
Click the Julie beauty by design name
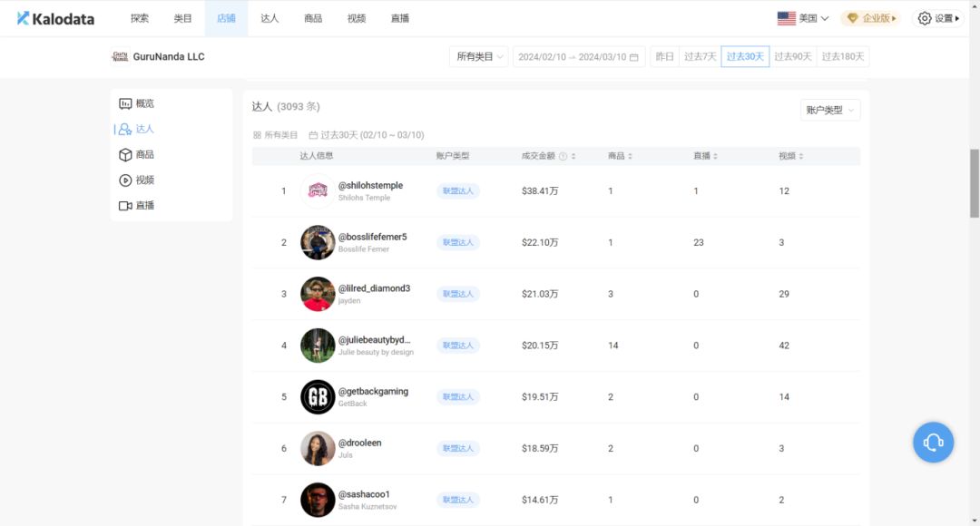click(377, 353)
